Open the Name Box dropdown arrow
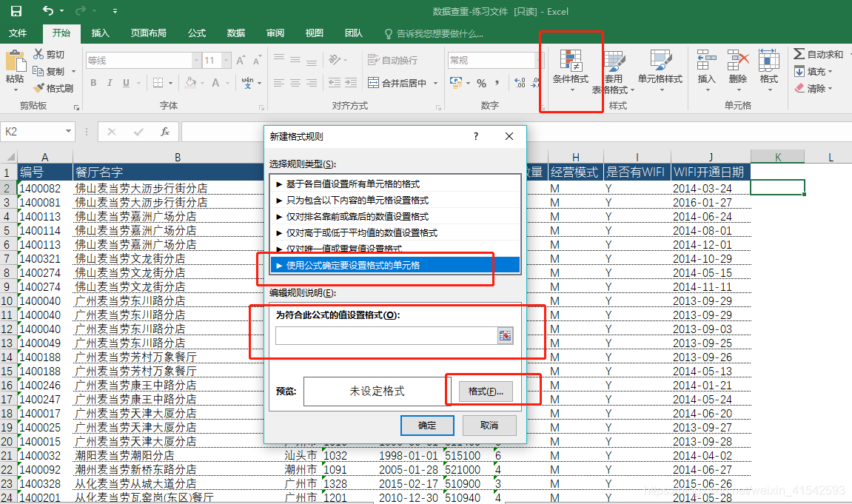This screenshot has height=504, width=852. pos(68,132)
